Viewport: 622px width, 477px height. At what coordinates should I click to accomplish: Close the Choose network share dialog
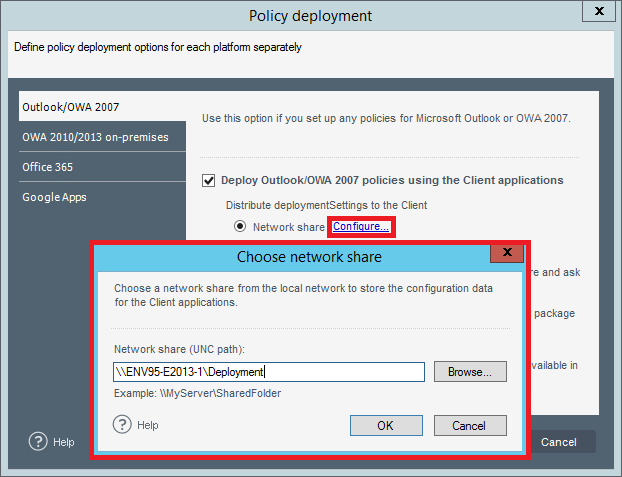(507, 253)
